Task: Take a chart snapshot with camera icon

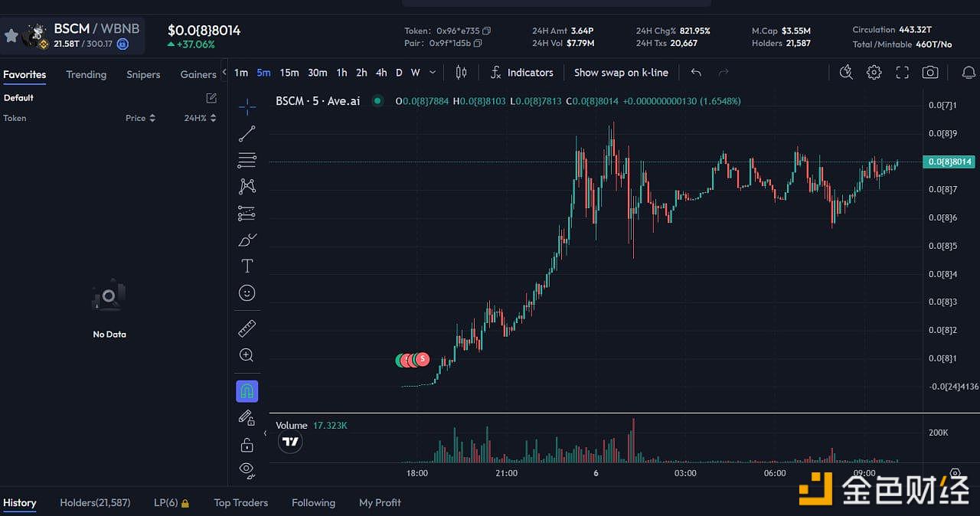Action: [x=930, y=73]
